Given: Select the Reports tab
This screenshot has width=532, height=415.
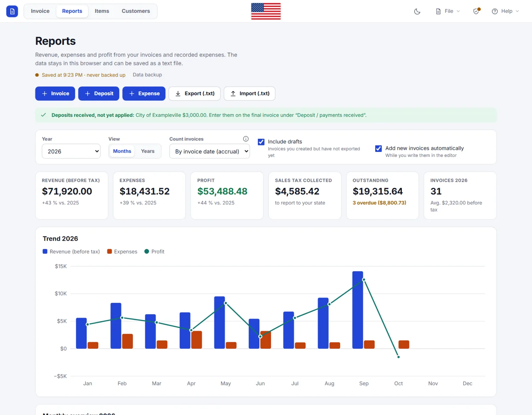Looking at the screenshot, I should point(72,11).
